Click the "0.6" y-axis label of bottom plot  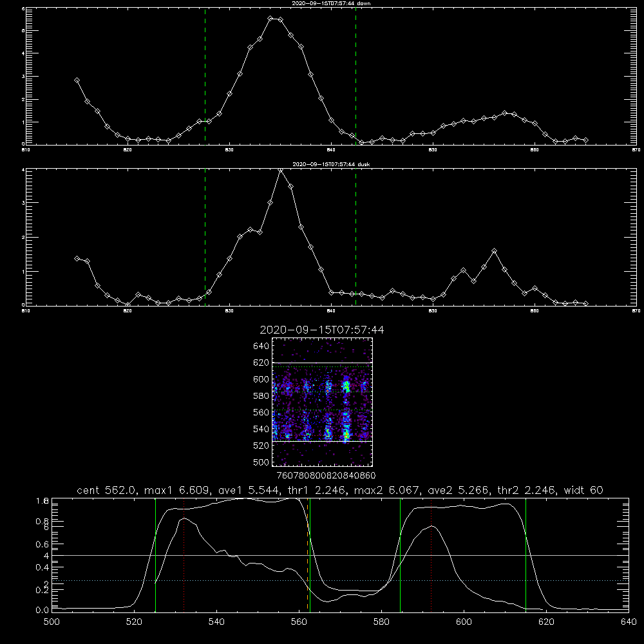tap(43, 544)
